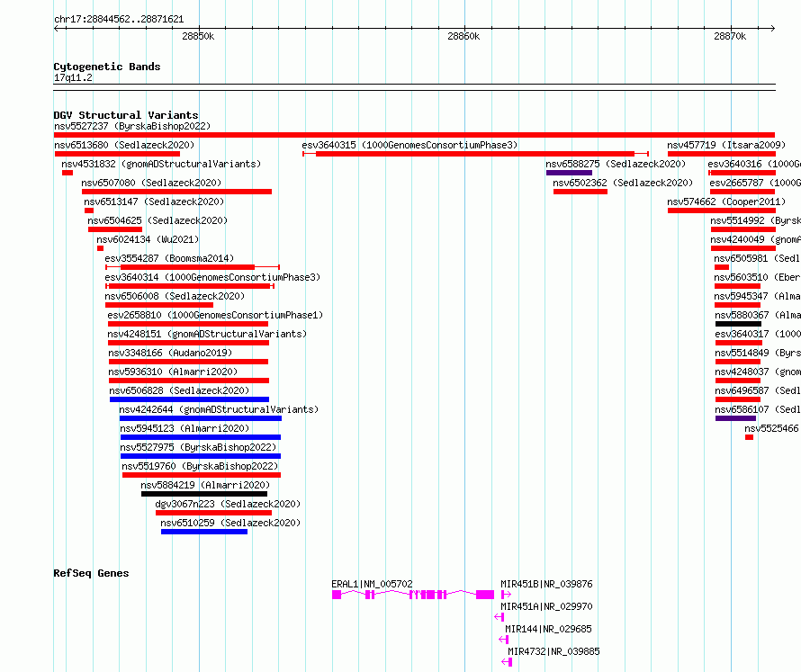Click the esv3554287 (Boomsma2014) label

coord(169,258)
